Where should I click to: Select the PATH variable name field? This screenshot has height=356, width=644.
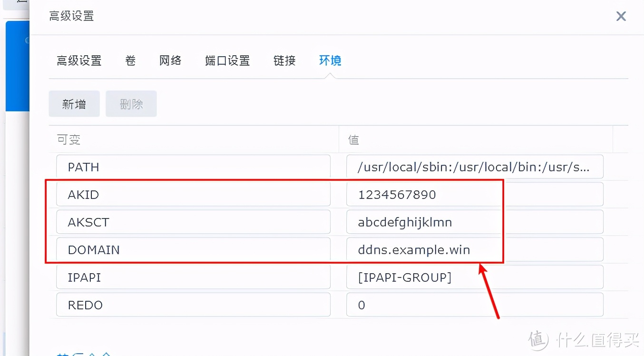(193, 167)
